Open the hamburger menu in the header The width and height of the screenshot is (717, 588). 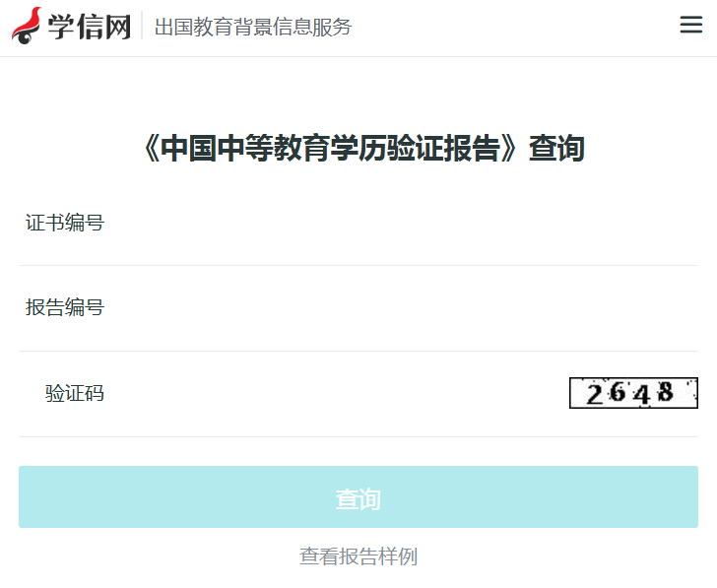click(x=691, y=26)
